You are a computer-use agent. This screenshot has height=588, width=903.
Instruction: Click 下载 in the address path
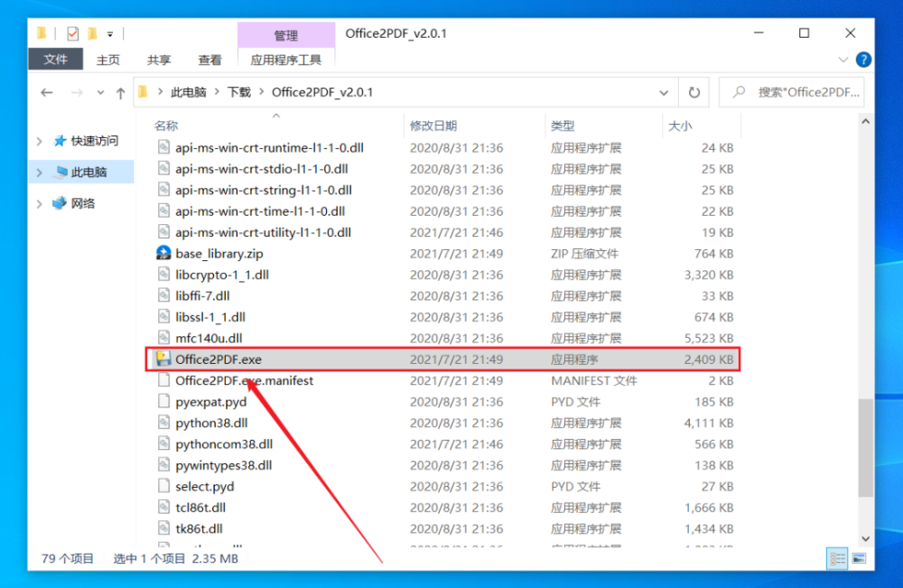coord(239,92)
